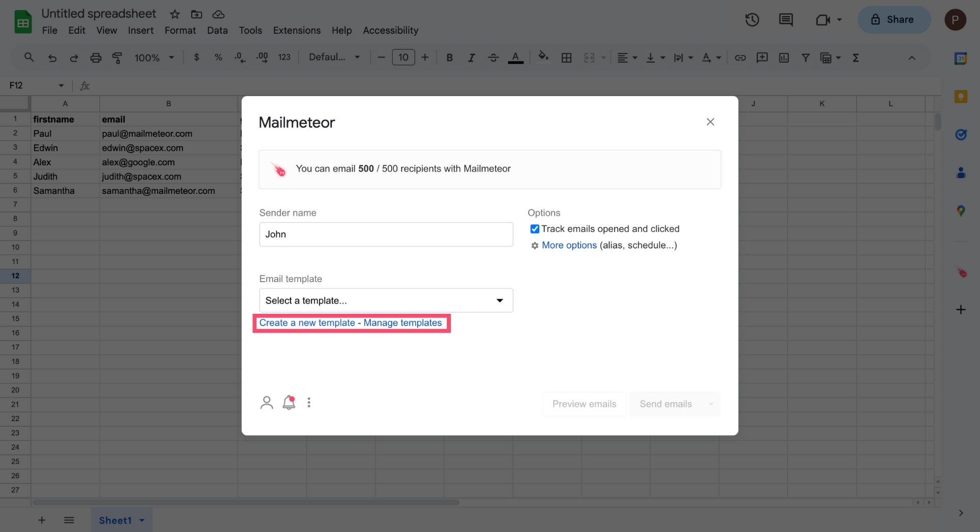This screenshot has width=980, height=532.
Task: Move the spreadsheet to a folder
Action: [x=196, y=14]
